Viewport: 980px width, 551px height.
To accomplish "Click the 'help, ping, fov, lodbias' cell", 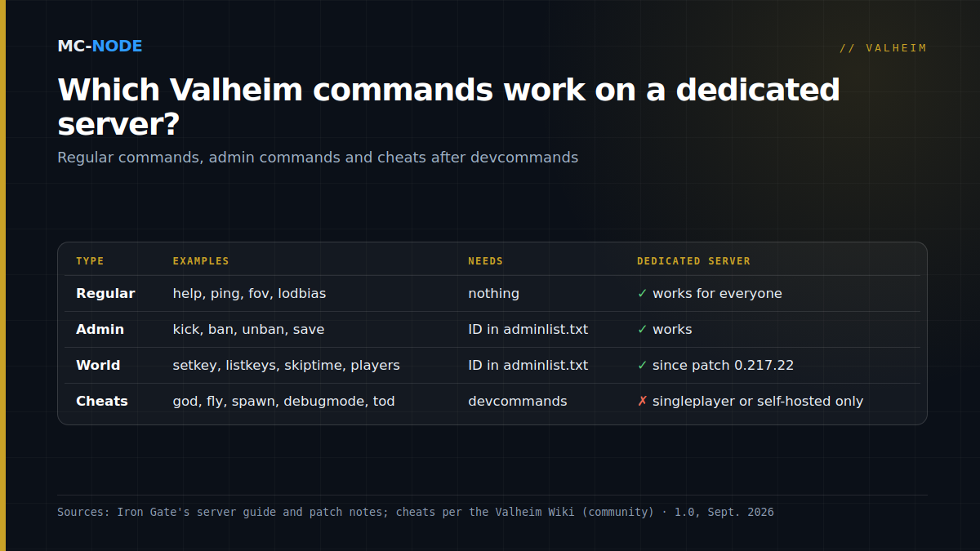I will pyautogui.click(x=249, y=293).
